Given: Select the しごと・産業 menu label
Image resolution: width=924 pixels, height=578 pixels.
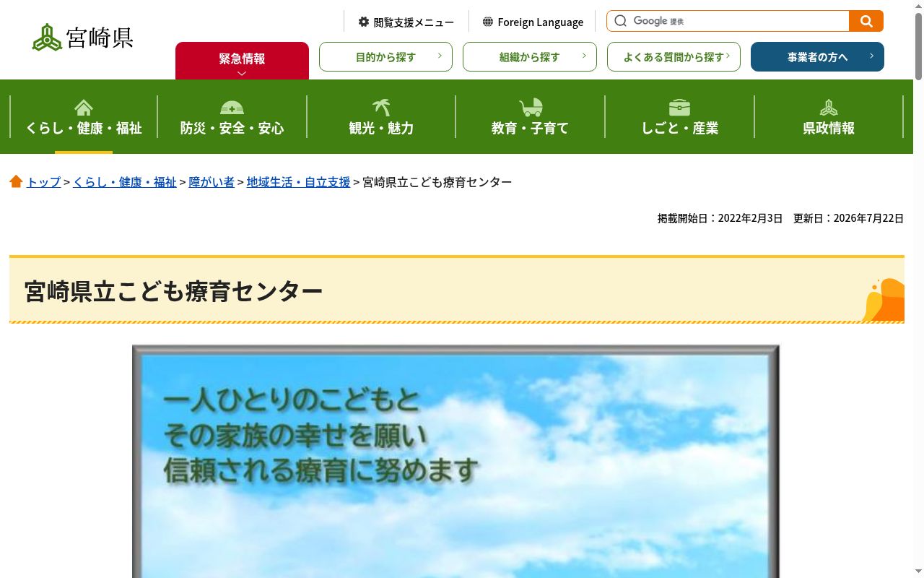Looking at the screenshot, I should (679, 128).
